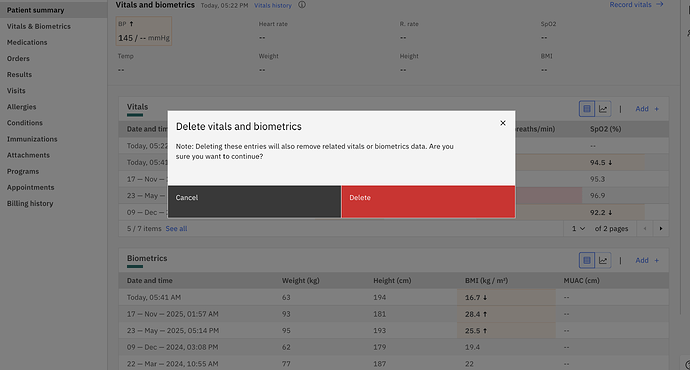Click Add in the Vitals section
Image resolution: width=690 pixels, height=370 pixels.
[x=642, y=109]
